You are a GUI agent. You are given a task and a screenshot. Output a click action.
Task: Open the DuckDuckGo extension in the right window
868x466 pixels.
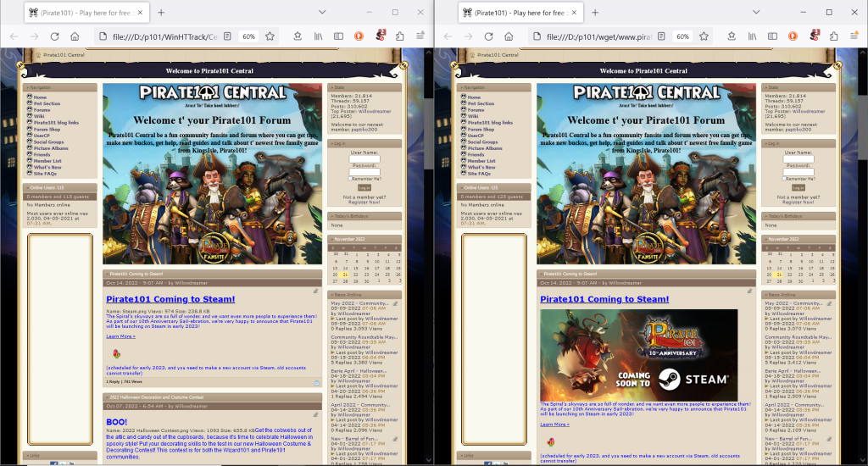click(793, 36)
